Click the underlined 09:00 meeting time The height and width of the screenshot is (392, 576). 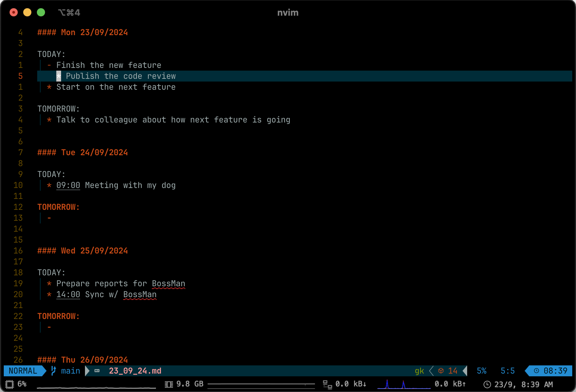pyautogui.click(x=68, y=185)
